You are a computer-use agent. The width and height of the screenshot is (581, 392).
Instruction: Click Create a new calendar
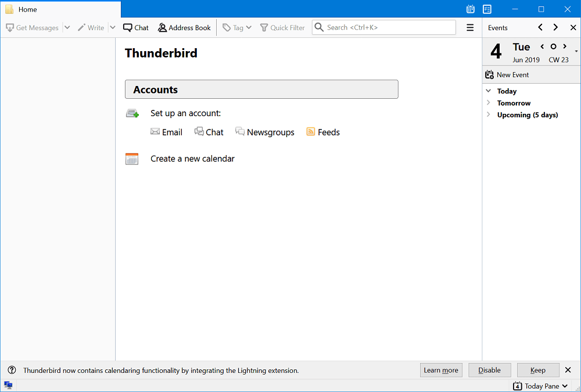(192, 159)
